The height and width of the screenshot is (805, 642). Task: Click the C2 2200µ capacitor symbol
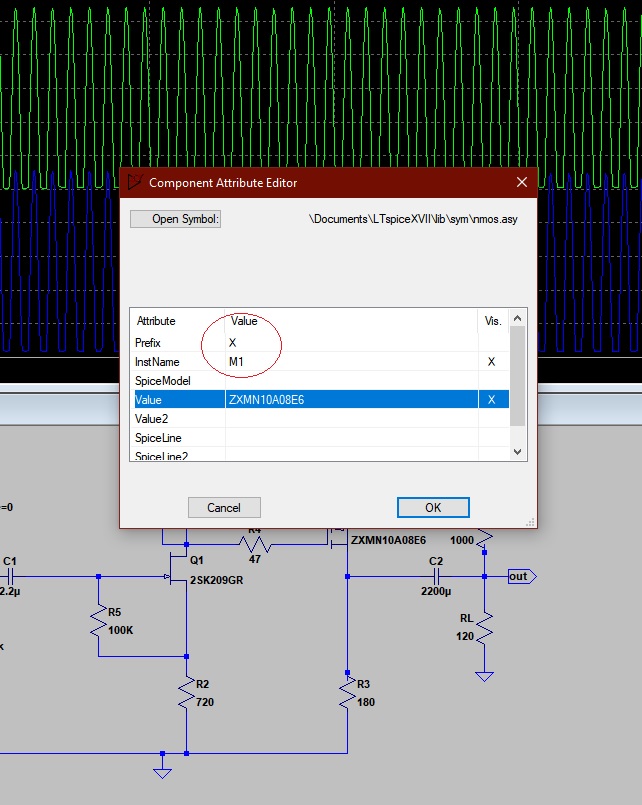coord(437,576)
